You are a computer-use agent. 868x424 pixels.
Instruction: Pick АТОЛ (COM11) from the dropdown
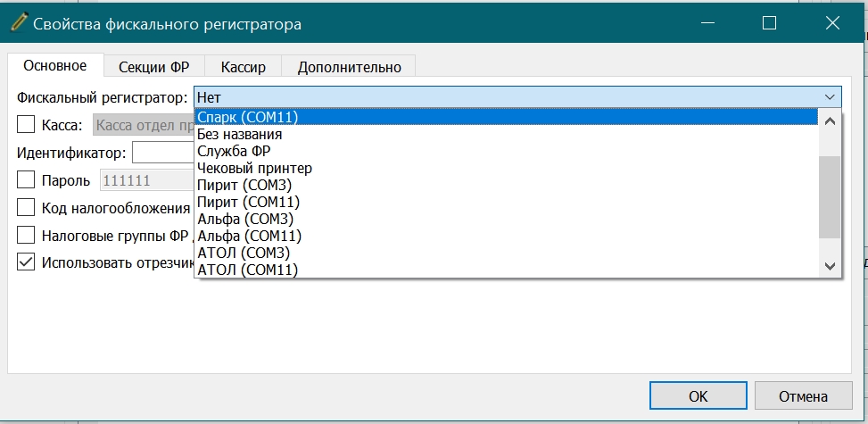tap(506, 270)
